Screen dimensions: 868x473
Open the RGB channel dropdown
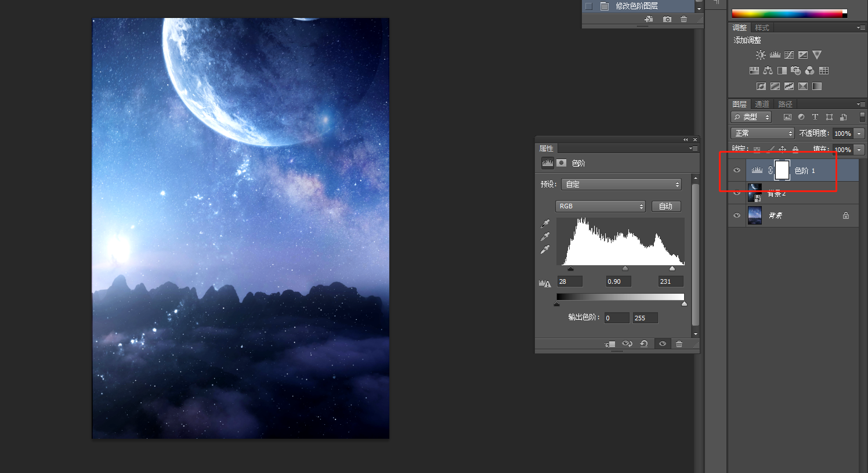pyautogui.click(x=601, y=206)
